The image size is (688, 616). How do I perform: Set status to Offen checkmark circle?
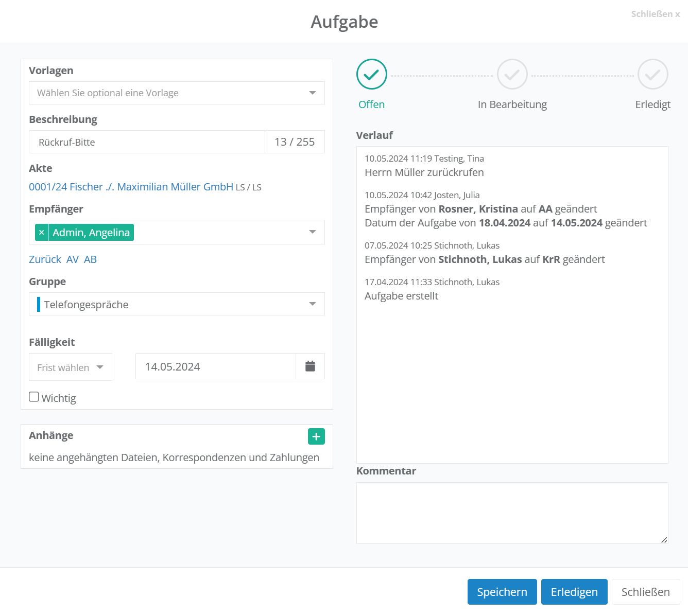click(x=371, y=75)
